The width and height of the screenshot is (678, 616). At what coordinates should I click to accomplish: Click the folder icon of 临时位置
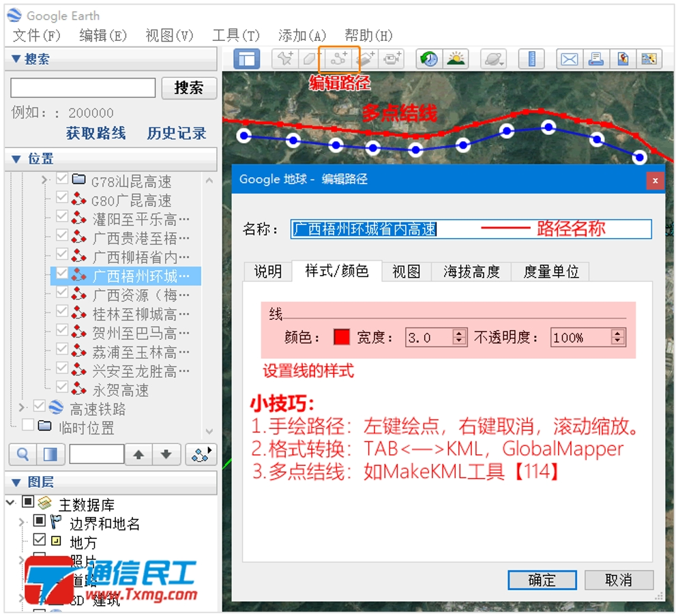click(44, 425)
